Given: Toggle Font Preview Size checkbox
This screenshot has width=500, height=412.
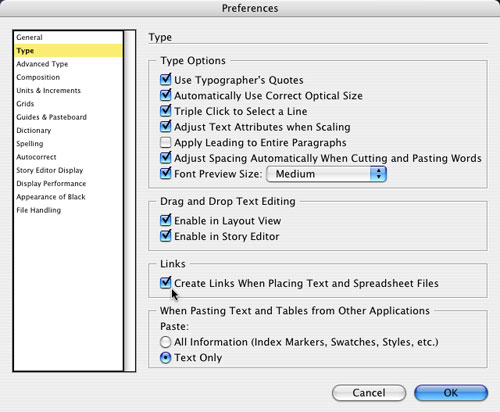Looking at the screenshot, I should (165, 174).
